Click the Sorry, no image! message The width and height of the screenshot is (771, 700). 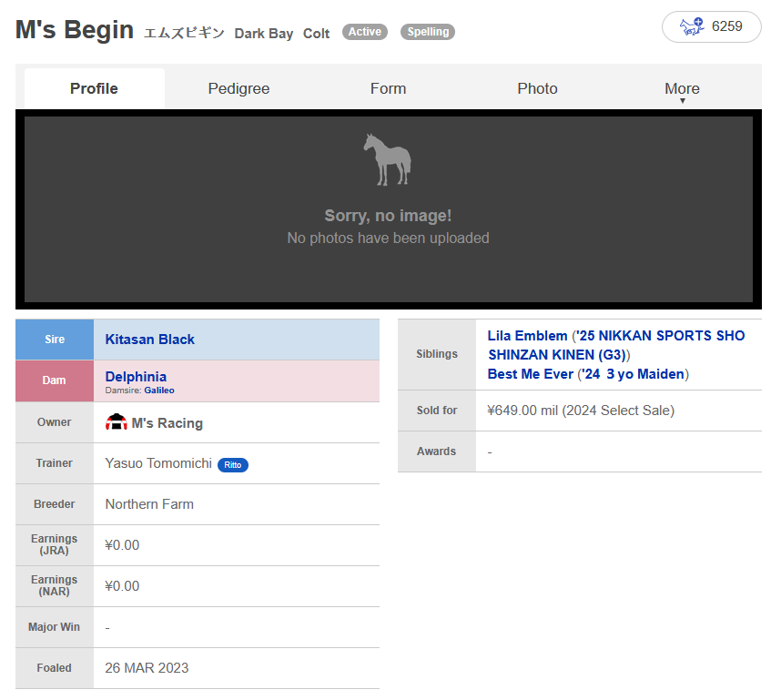click(x=388, y=216)
